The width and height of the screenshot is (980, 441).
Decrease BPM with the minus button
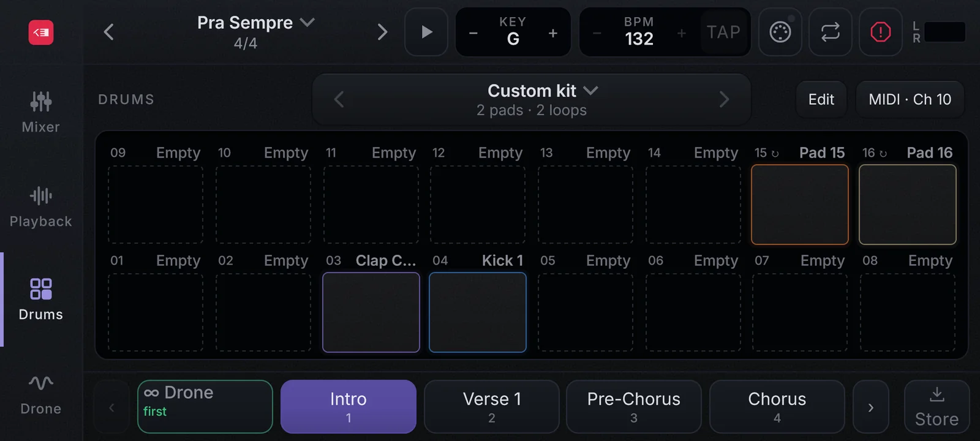[x=597, y=33]
